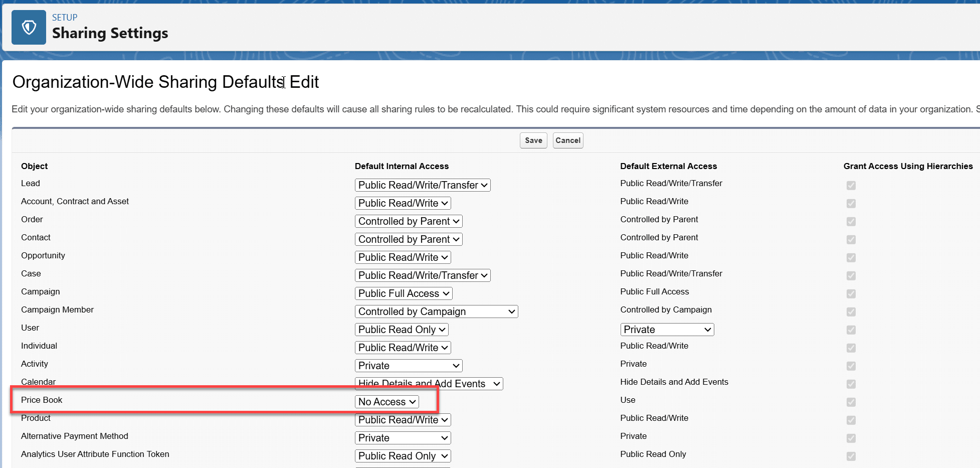The height and width of the screenshot is (468, 980).
Task: Open the Lead internal access dropdown
Action: 422,185
